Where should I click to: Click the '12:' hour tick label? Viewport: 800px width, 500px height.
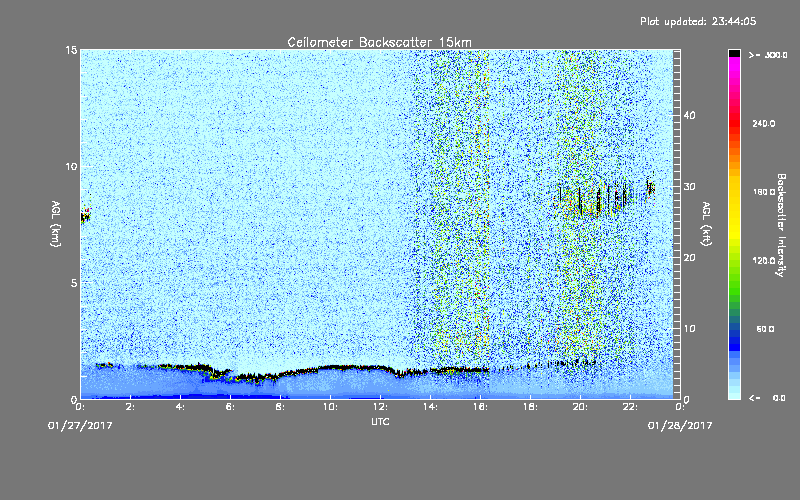pos(380,407)
